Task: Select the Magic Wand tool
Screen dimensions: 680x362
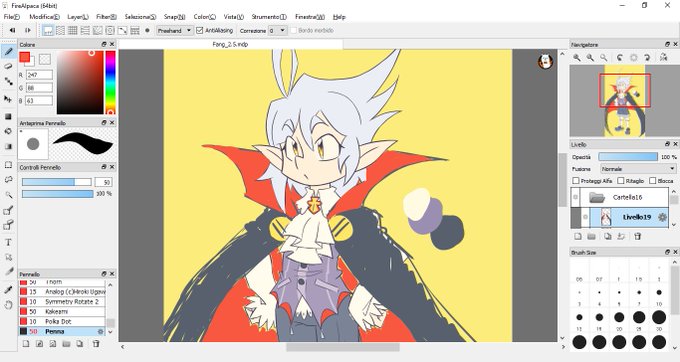Action: (x=8, y=195)
